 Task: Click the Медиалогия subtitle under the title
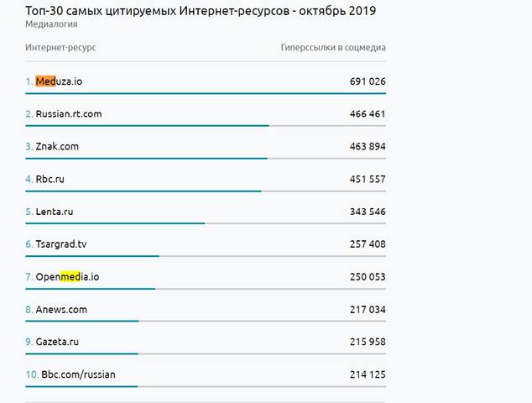[52, 25]
